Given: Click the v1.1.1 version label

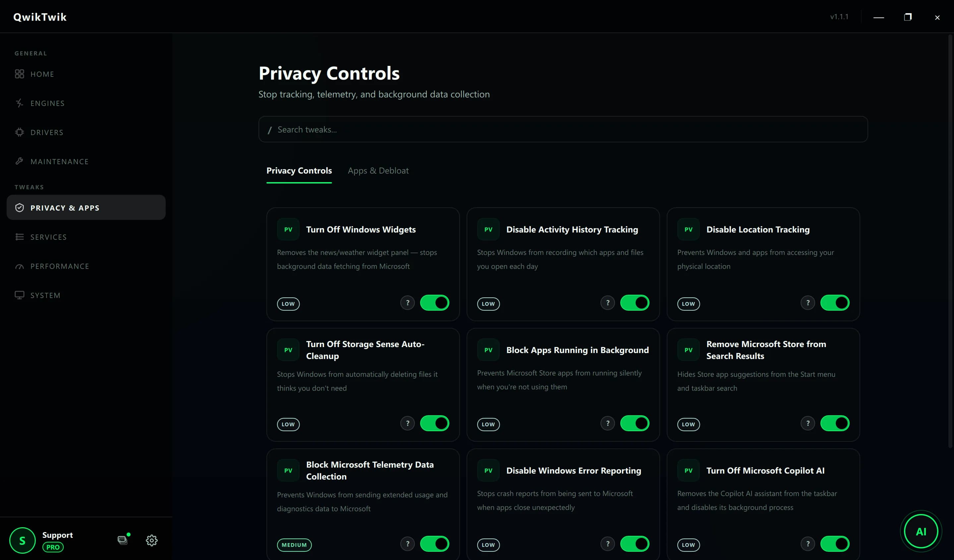Looking at the screenshot, I should tap(839, 17).
